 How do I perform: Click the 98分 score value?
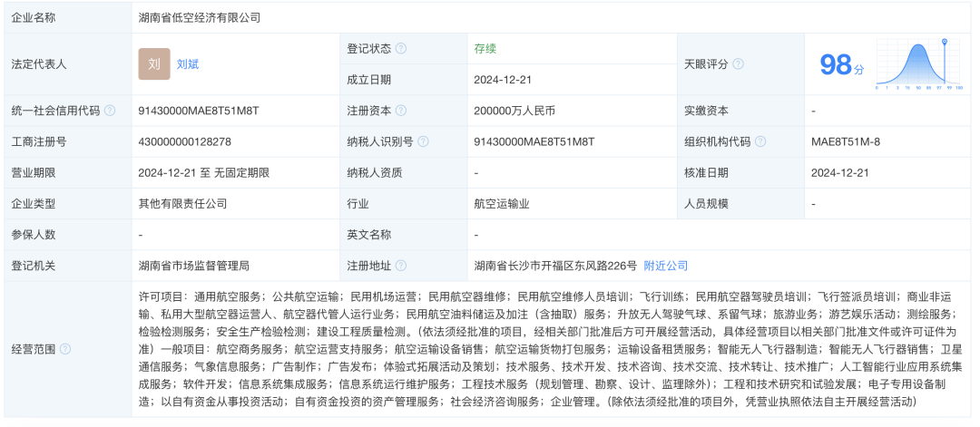click(x=841, y=64)
